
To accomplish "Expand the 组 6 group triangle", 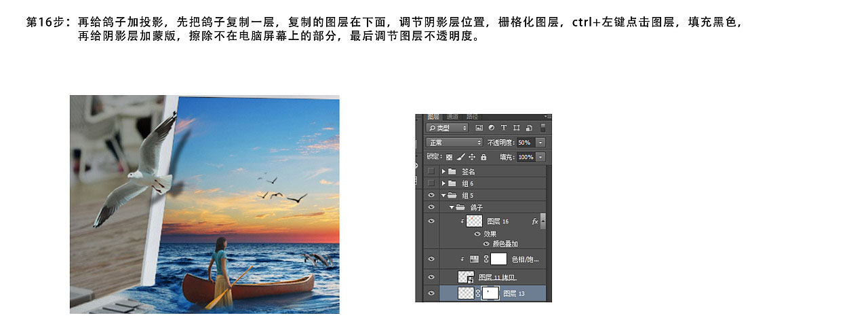I will (x=443, y=183).
